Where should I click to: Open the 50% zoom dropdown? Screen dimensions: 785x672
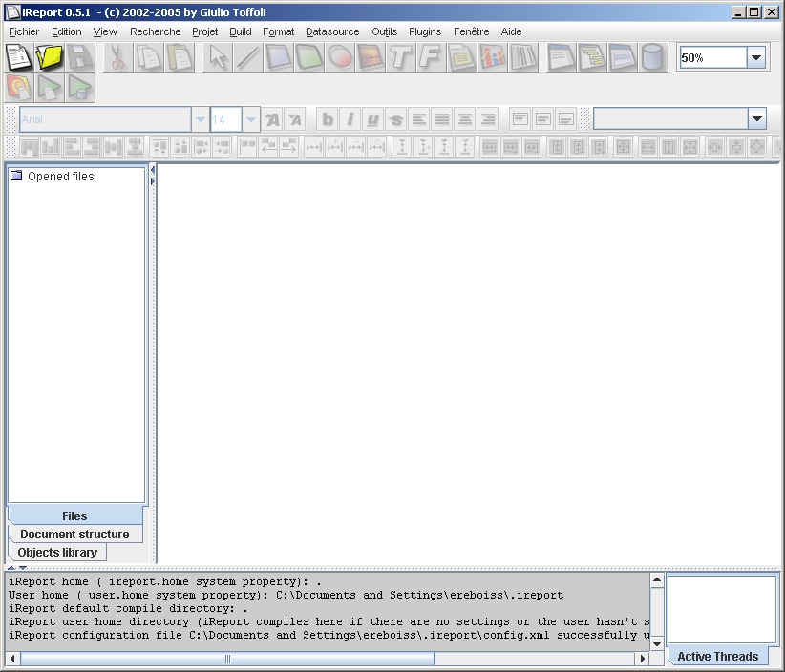coord(756,57)
